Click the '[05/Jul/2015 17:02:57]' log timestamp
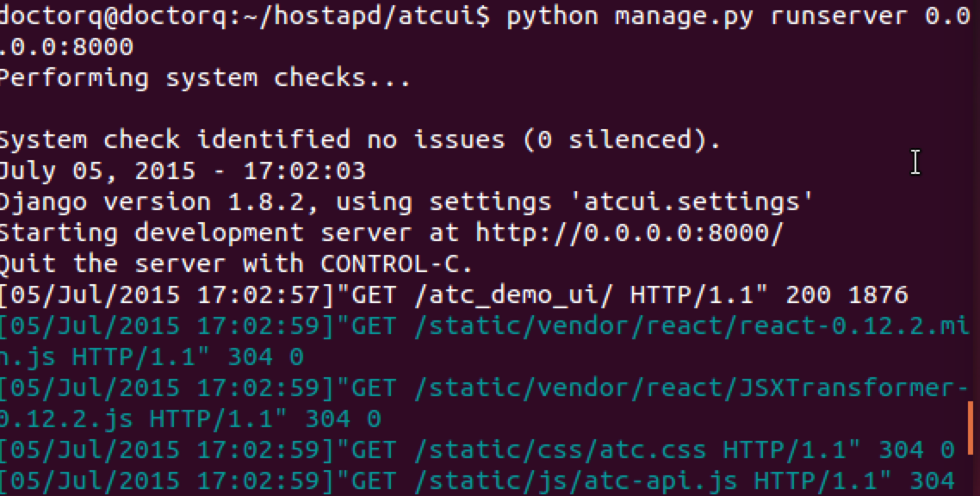 (x=167, y=294)
